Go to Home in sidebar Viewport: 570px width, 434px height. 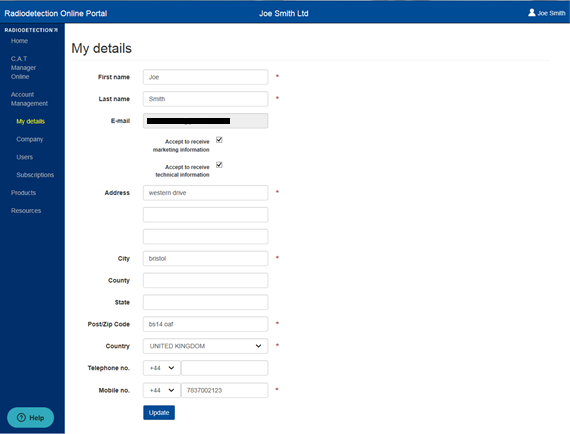(x=19, y=41)
